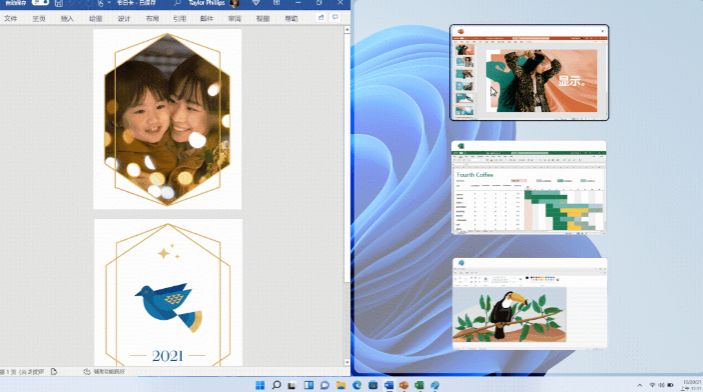Open Microsoft Store from taskbar
703x392 pixels.
click(373, 385)
